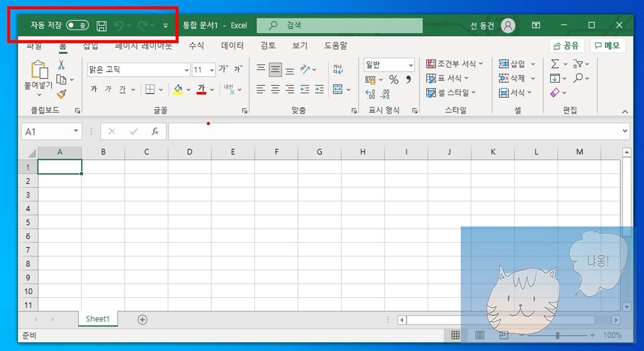Open the 수식 ribbon tab

tap(196, 46)
